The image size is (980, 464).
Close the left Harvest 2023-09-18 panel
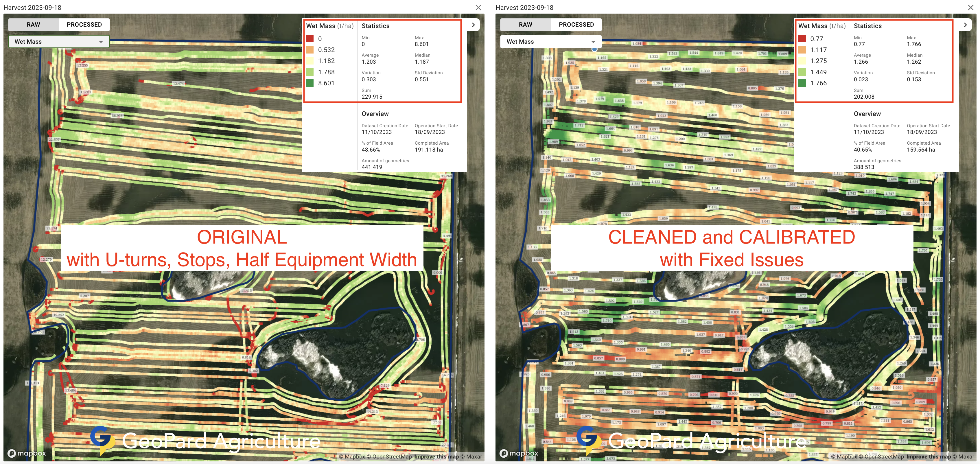tap(478, 7)
